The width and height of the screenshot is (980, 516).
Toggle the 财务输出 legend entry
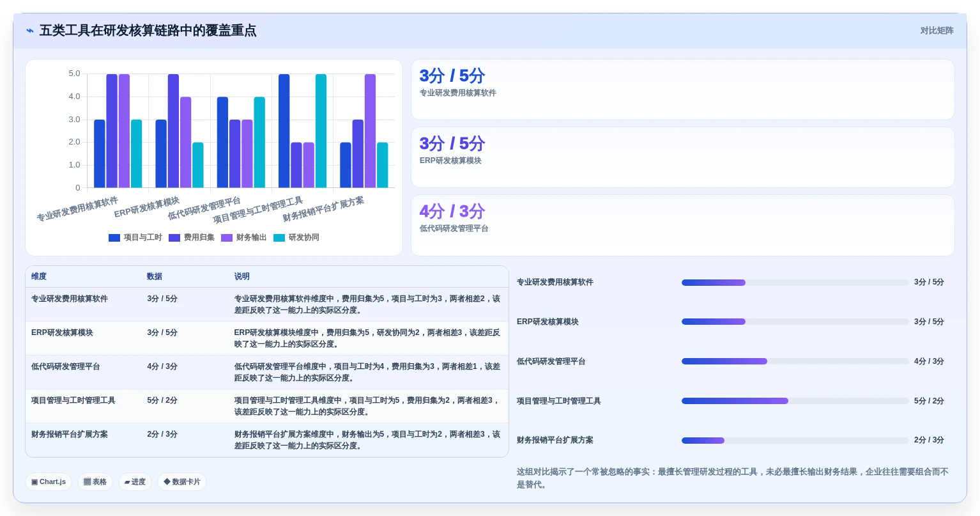(244, 238)
